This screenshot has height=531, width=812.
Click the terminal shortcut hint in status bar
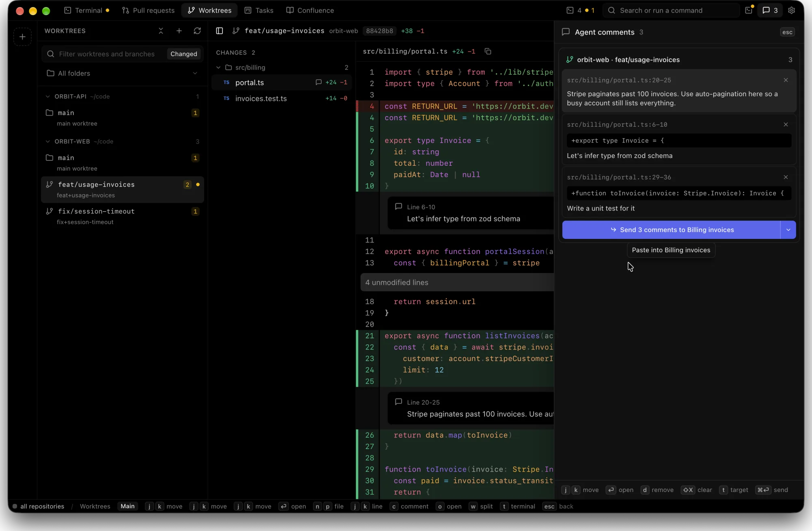pos(518,507)
